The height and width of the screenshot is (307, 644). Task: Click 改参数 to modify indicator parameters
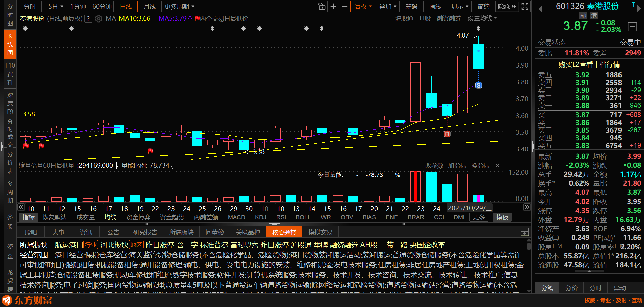434,166
